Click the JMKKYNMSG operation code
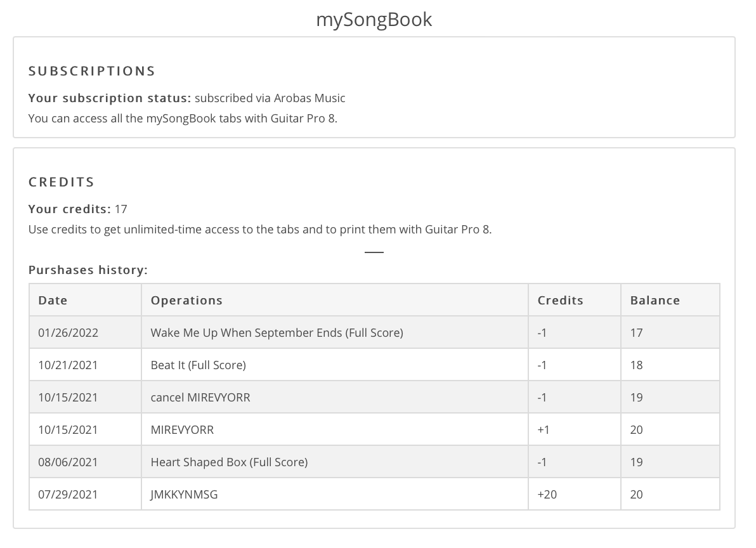756x548 pixels. (184, 494)
